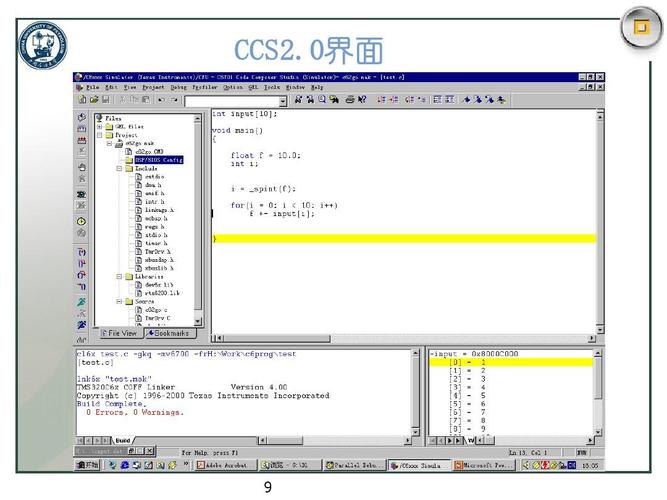The height and width of the screenshot is (500, 667).
Task: Click the Toggle bookmark flag icon
Action: [x=467, y=100]
